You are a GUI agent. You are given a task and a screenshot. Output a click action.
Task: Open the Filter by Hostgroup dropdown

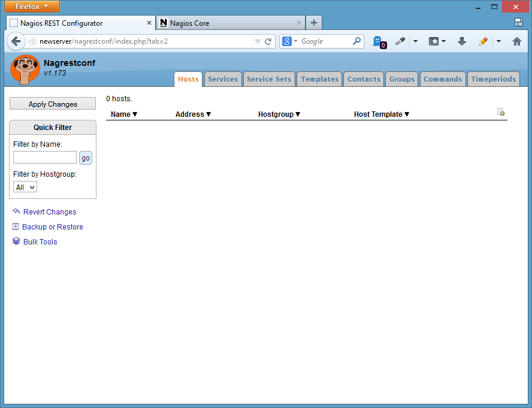[25, 187]
